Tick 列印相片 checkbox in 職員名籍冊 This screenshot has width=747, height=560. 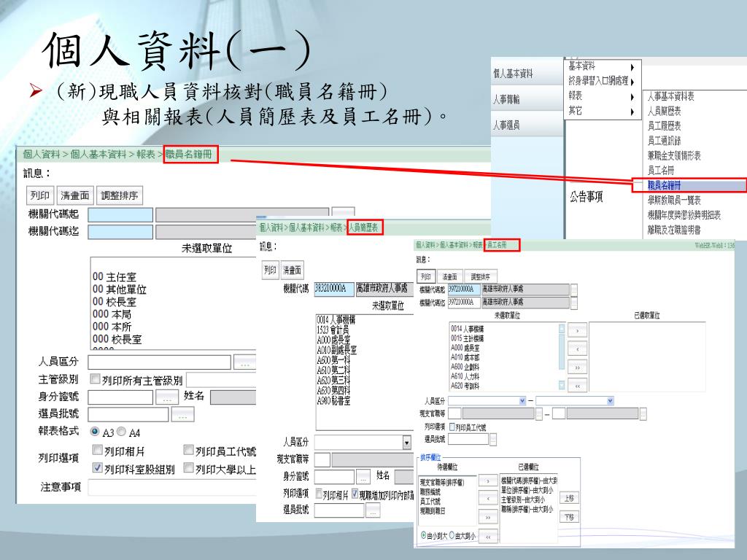coord(97,450)
